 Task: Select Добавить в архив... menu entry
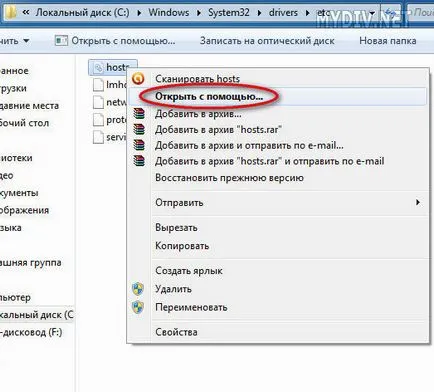[x=277, y=114]
